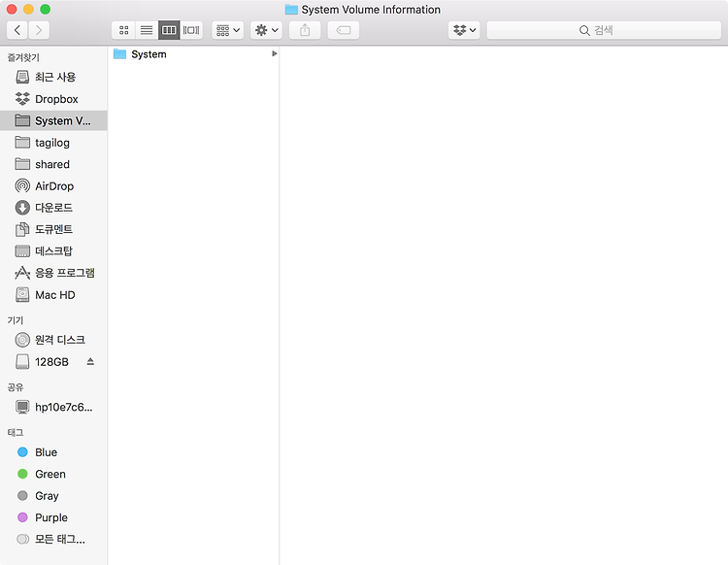Image resolution: width=728 pixels, height=565 pixels.
Task: Switch to Cover Flow view
Action: [191, 30]
